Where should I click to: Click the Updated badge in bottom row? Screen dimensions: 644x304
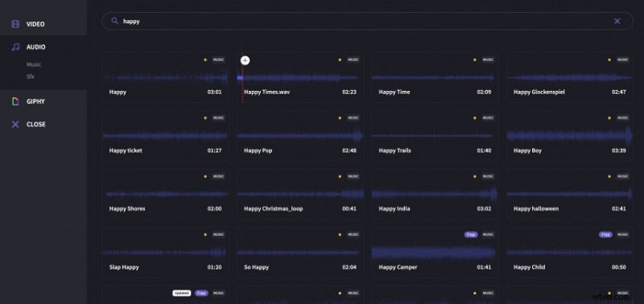(x=182, y=293)
